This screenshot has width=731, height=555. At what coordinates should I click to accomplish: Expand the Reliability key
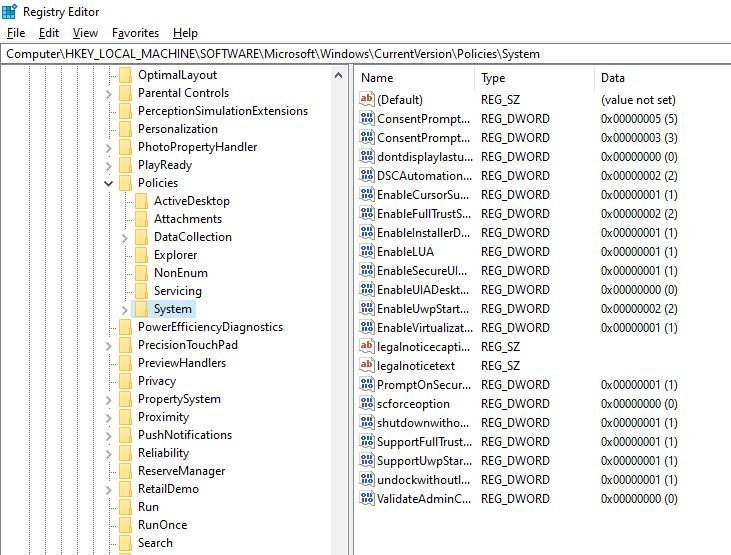tap(109, 454)
